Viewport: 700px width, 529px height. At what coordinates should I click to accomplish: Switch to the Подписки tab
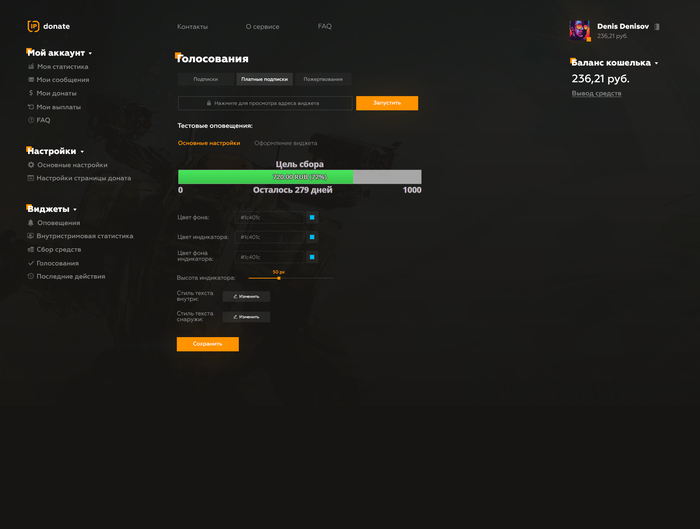206,79
